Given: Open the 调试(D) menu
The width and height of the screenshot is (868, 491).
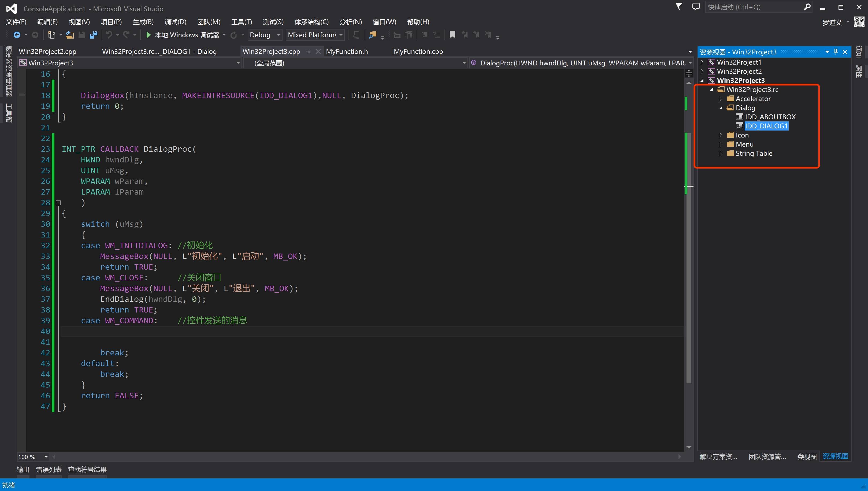Looking at the screenshot, I should (175, 22).
